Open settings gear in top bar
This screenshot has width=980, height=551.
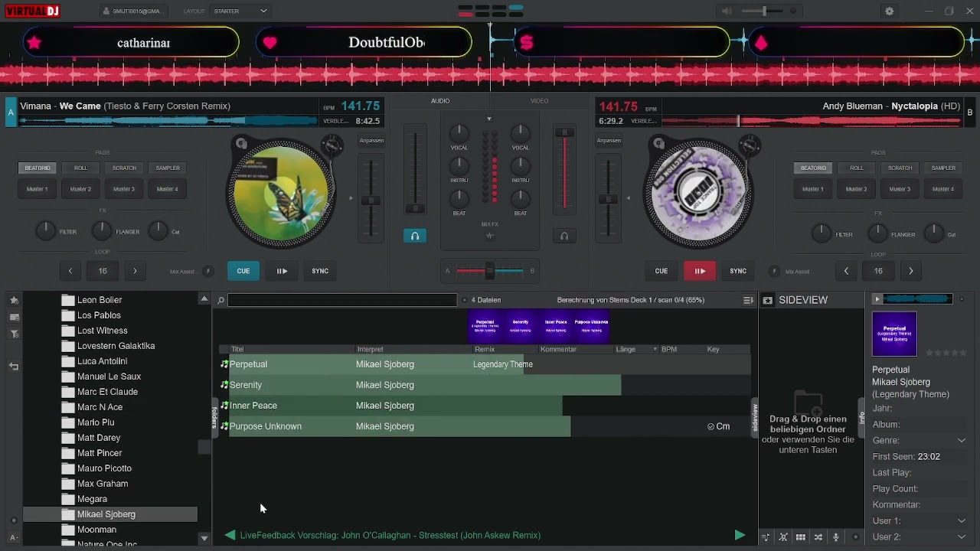tap(889, 11)
